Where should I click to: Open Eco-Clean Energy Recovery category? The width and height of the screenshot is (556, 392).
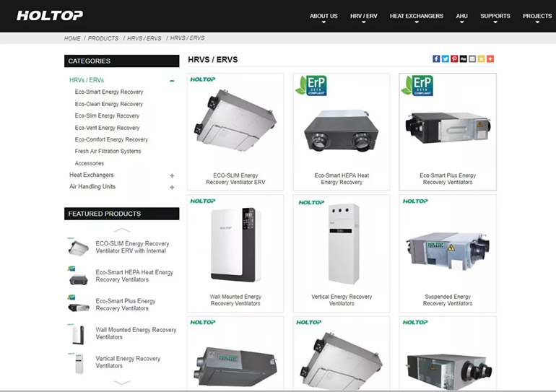point(109,104)
